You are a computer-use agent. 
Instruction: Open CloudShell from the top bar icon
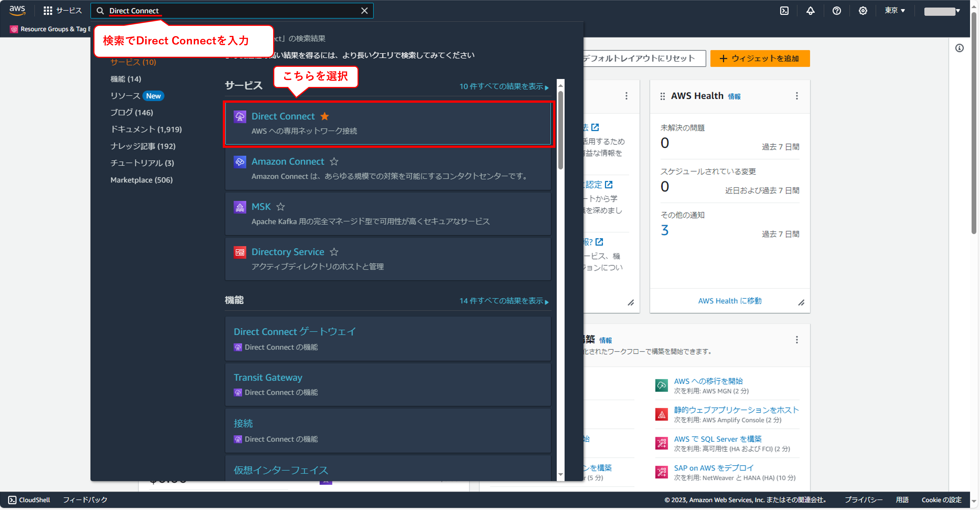point(784,11)
